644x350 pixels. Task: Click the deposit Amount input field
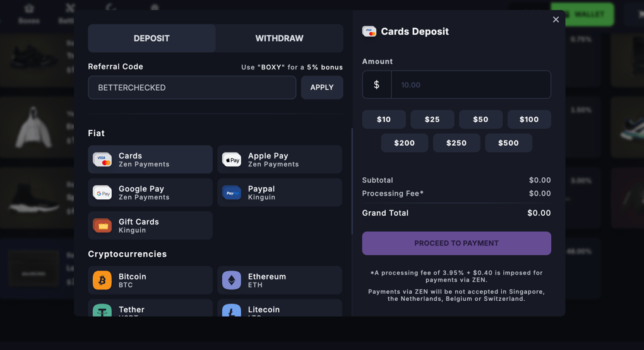[470, 85]
